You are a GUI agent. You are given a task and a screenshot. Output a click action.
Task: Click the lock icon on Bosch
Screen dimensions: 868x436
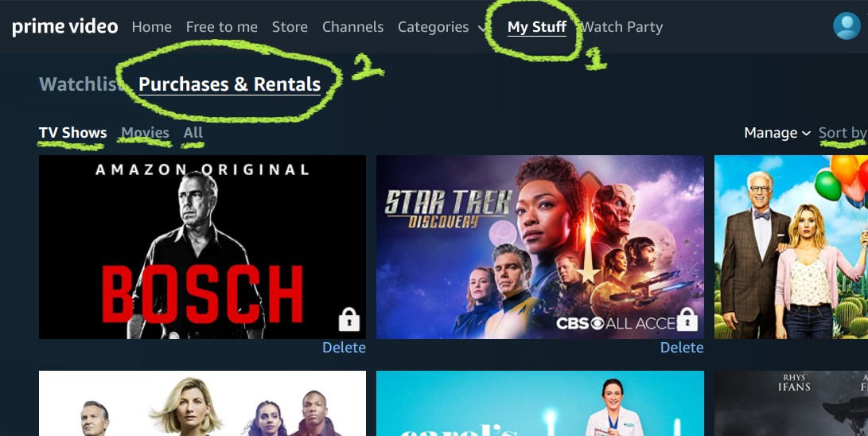click(x=348, y=320)
